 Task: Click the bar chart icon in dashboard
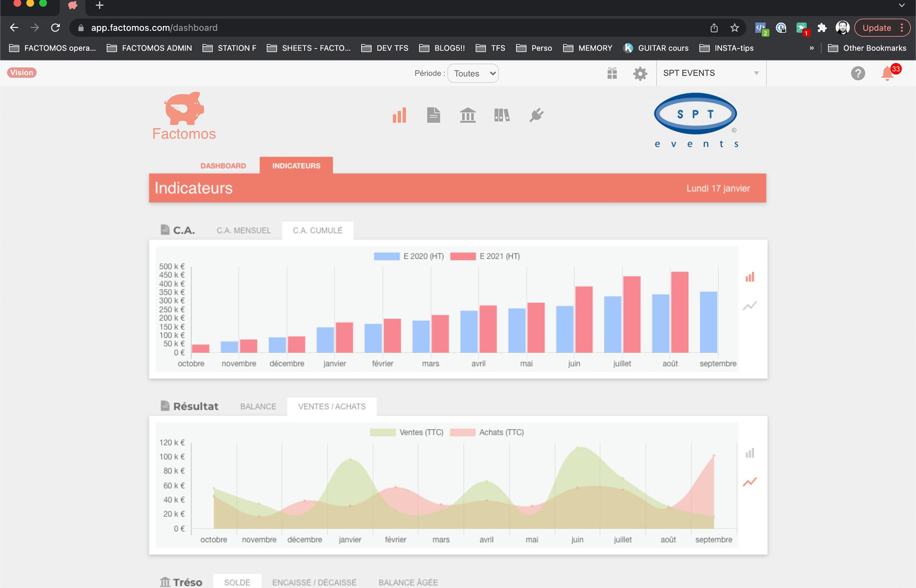click(399, 115)
